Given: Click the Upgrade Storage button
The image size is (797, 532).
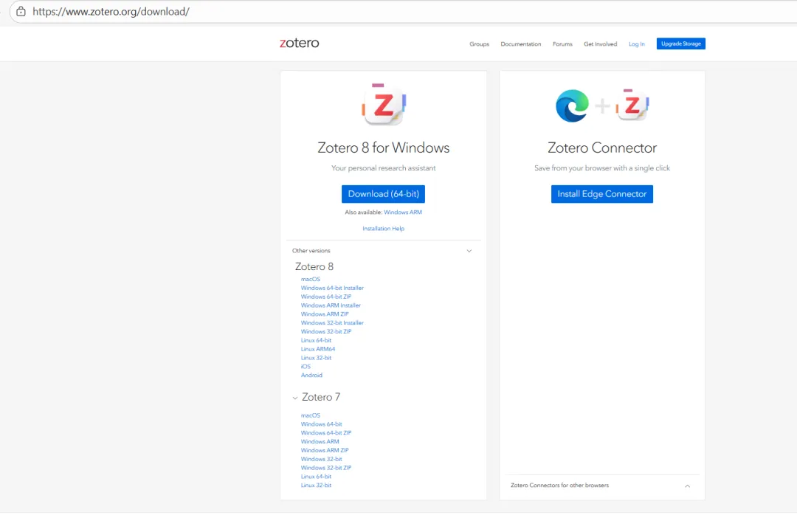Looking at the screenshot, I should click(680, 44).
